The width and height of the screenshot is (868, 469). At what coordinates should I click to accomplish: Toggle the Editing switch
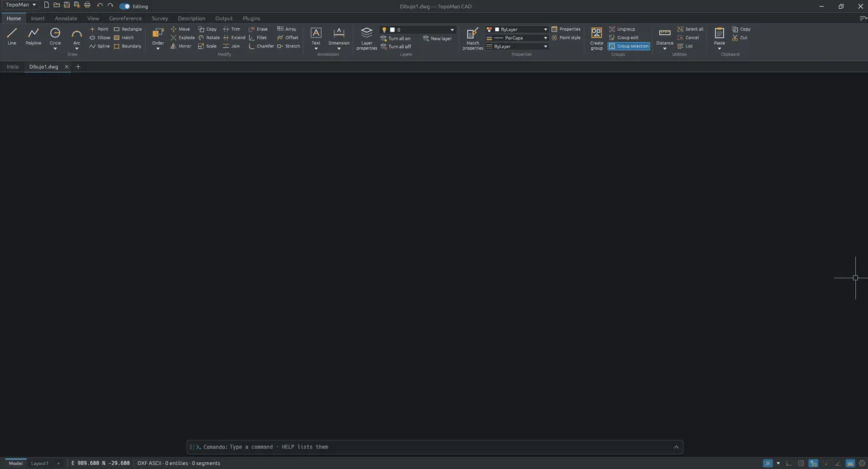[125, 6]
